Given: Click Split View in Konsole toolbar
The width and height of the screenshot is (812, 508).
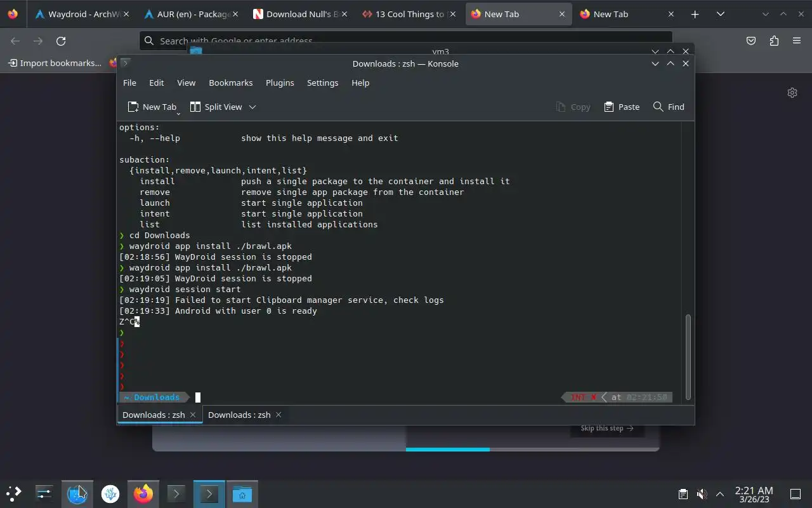Looking at the screenshot, I should click(x=216, y=107).
